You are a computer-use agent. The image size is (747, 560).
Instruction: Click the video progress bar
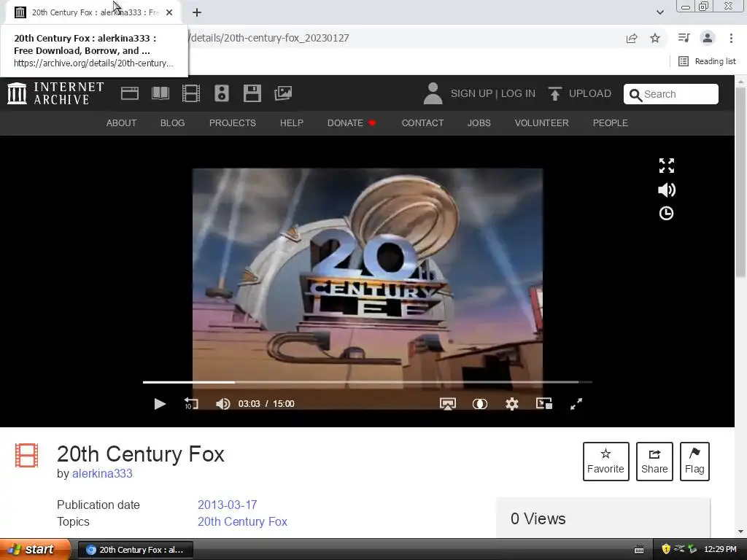368,382
